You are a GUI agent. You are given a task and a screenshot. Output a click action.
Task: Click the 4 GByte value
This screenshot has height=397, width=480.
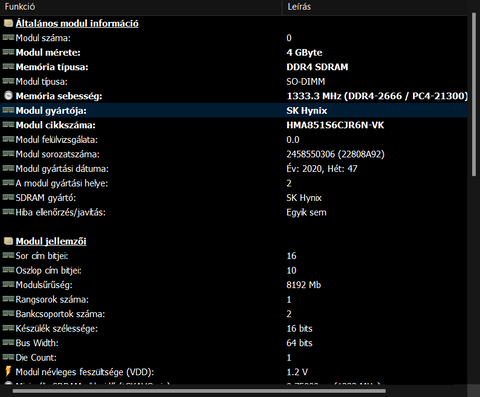click(304, 53)
